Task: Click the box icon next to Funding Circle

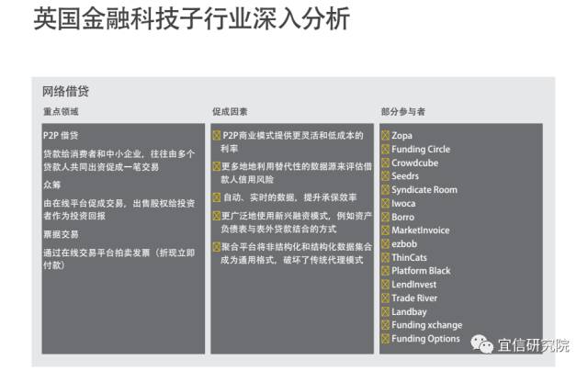Action: [386, 150]
